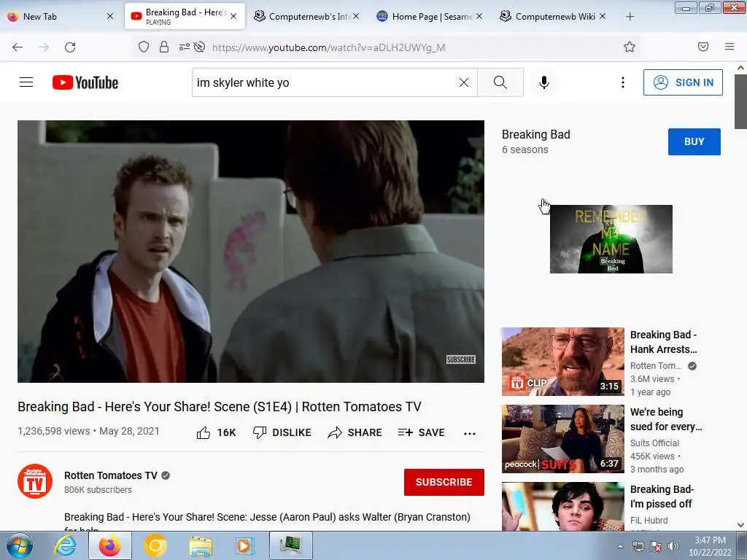Clear the search box text
The image size is (747, 560).
point(463,82)
